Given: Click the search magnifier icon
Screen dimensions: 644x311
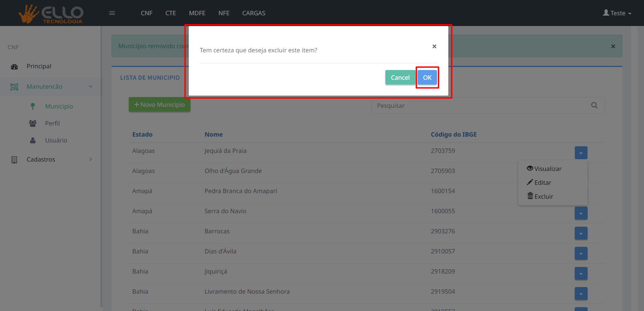Looking at the screenshot, I should 594,105.
